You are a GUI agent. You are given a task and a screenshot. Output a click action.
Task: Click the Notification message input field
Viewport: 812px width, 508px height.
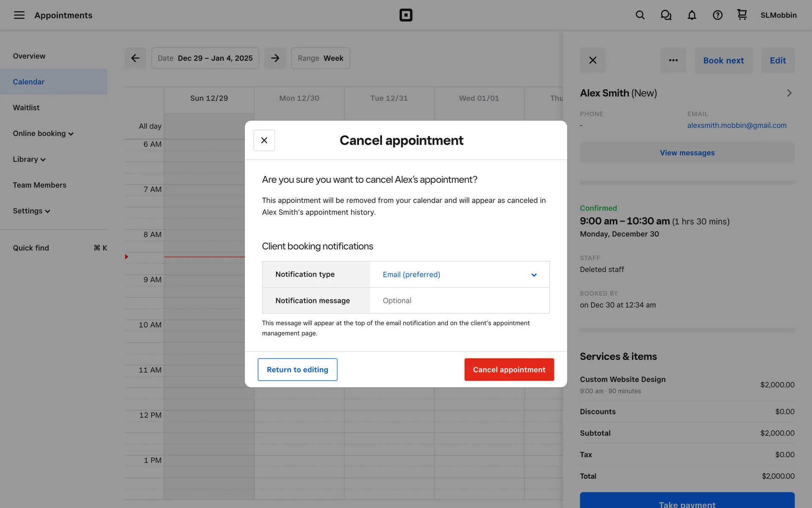(459, 301)
